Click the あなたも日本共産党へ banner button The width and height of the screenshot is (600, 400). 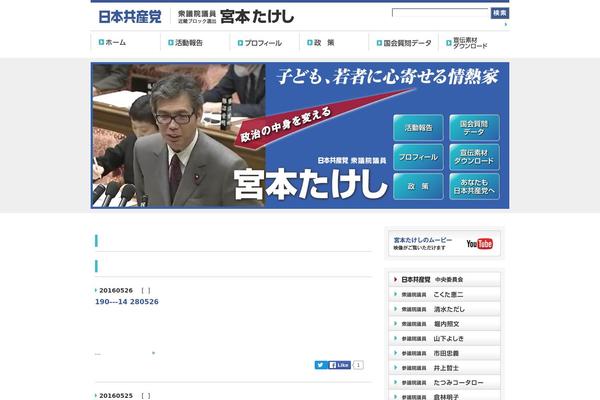(474, 186)
